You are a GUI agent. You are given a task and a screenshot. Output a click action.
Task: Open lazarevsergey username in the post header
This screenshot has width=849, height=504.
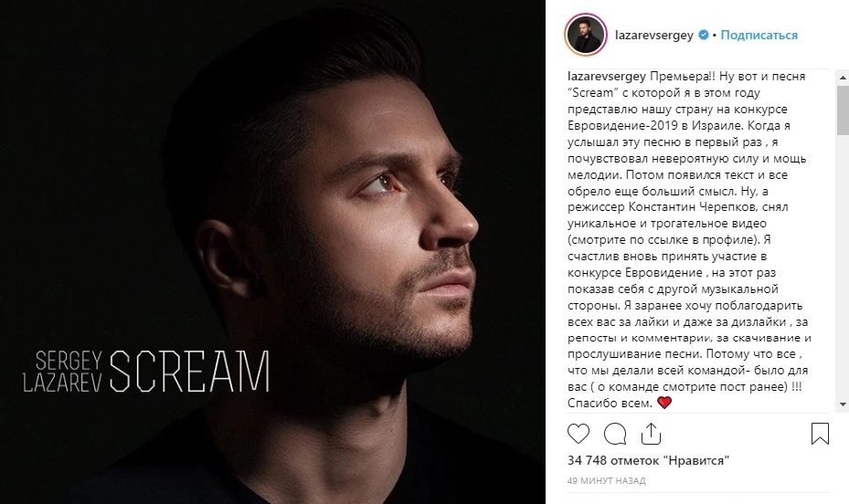click(x=654, y=35)
